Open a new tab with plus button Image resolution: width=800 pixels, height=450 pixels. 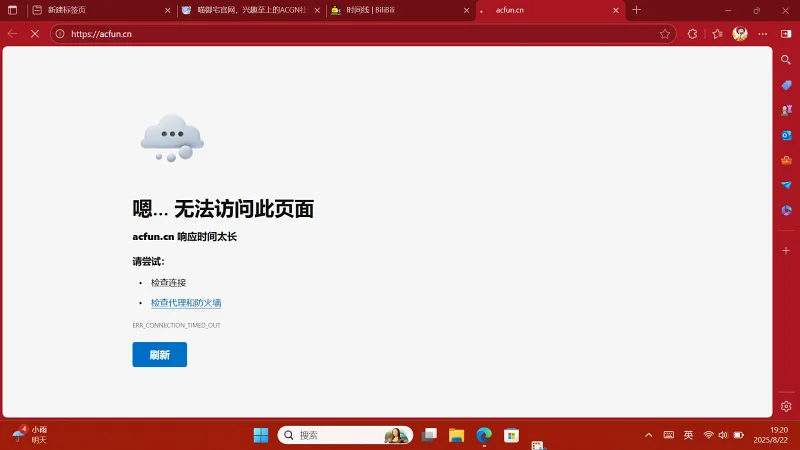coord(636,10)
